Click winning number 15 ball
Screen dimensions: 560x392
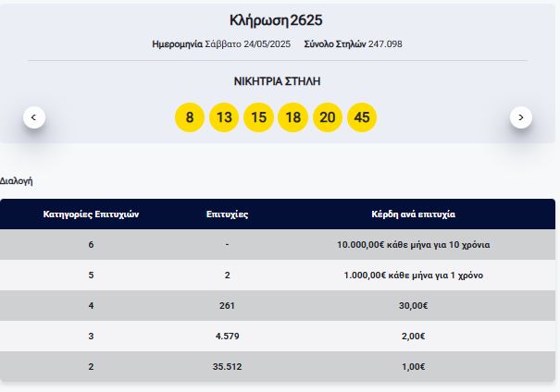tap(258, 117)
